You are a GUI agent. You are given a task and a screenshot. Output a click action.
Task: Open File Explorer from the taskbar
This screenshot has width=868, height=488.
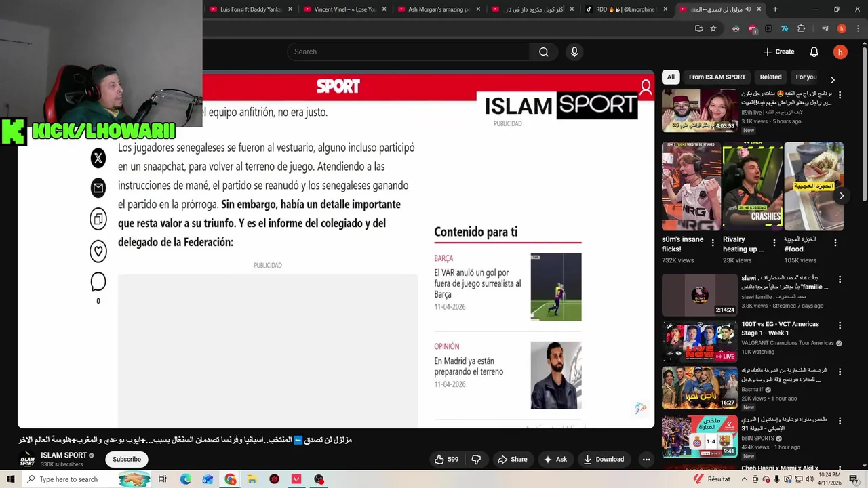tap(252, 479)
